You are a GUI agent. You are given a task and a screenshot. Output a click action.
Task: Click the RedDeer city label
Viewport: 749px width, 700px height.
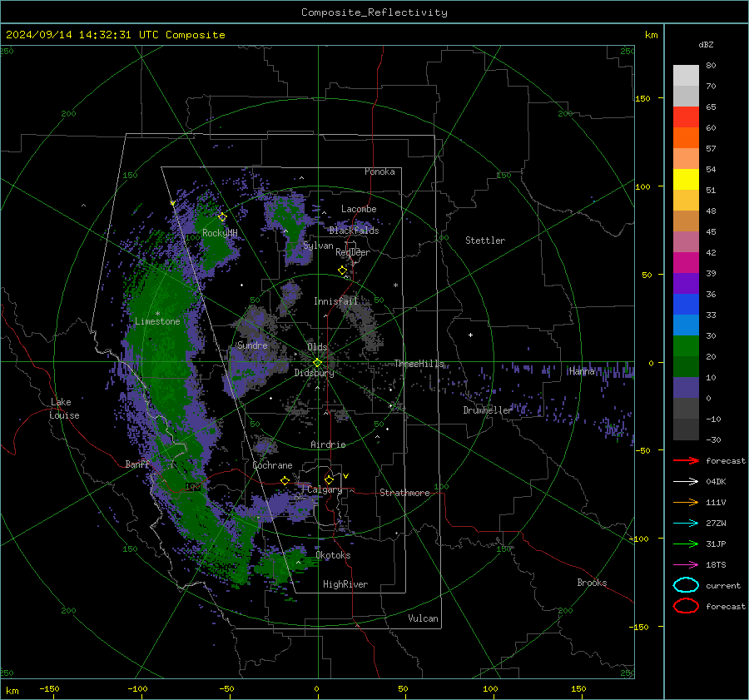(353, 252)
